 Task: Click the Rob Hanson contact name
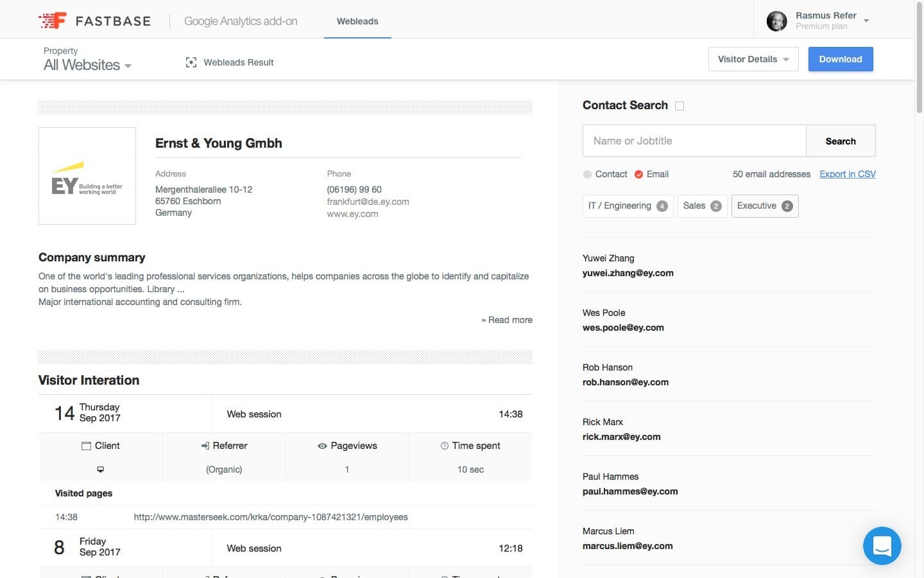click(608, 367)
